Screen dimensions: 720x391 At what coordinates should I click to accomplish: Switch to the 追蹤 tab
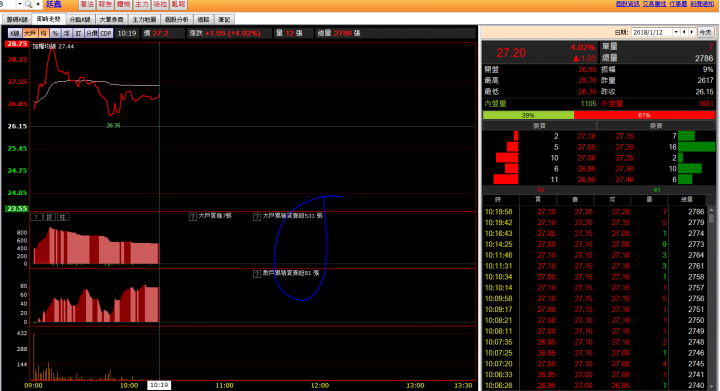click(x=203, y=19)
